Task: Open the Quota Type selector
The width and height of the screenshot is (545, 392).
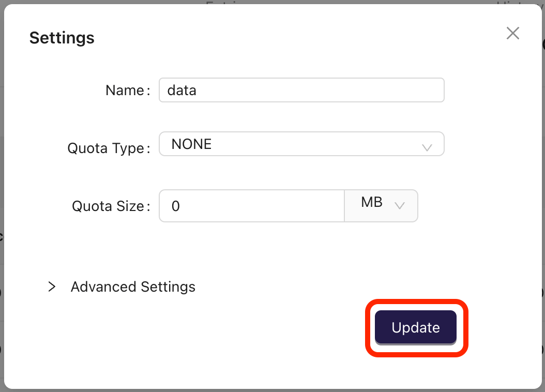Action: pyautogui.click(x=302, y=144)
